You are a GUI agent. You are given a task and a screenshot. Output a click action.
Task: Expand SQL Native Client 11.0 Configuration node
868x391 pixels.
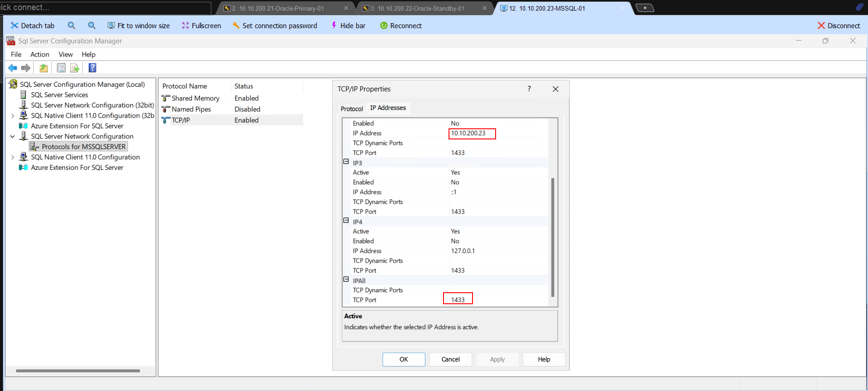(12, 157)
